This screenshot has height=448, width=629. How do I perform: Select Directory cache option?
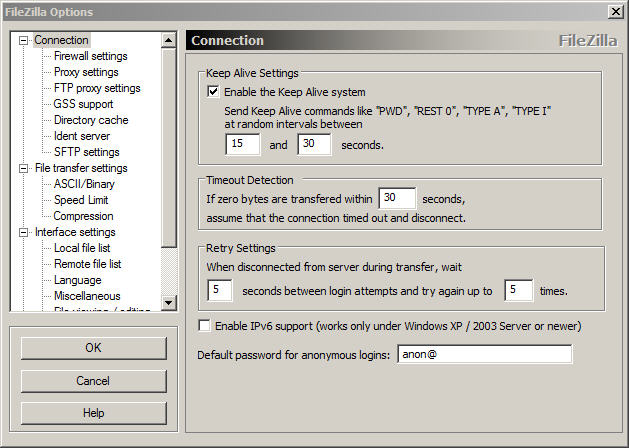click(91, 120)
